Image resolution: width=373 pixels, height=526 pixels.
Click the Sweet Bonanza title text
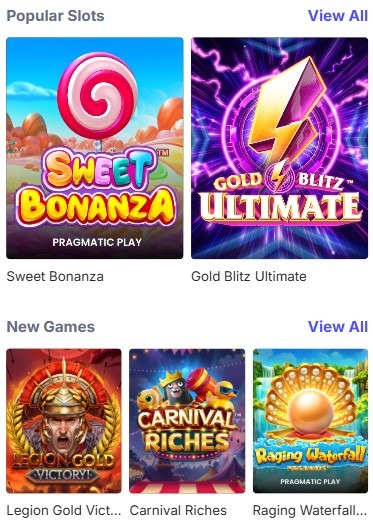pos(55,277)
